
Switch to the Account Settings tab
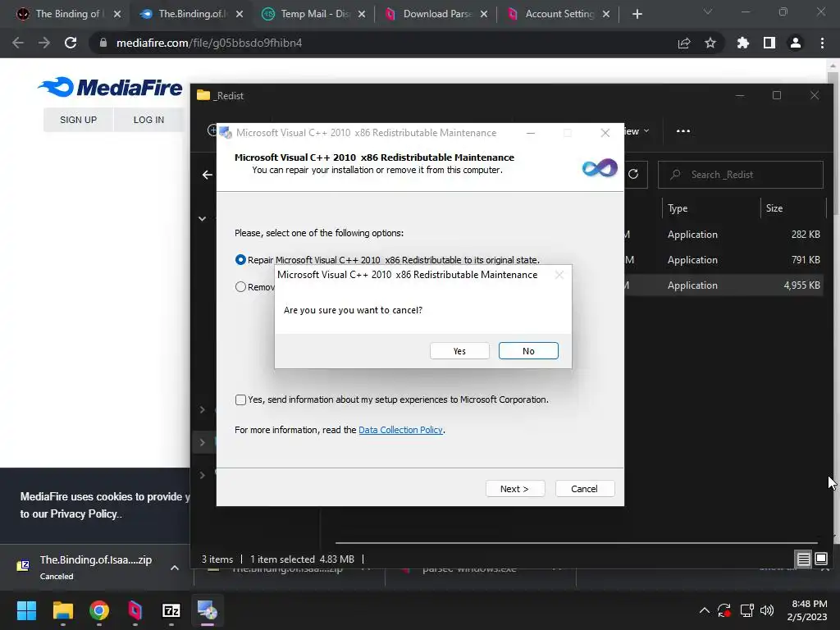point(557,14)
